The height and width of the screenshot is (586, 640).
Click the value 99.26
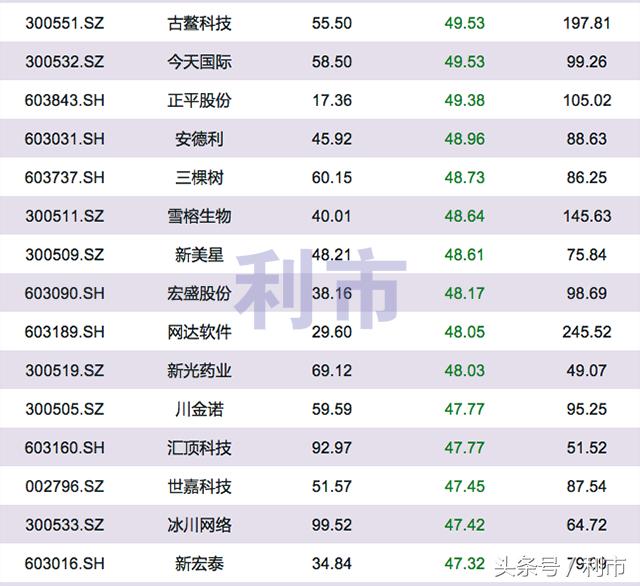click(x=587, y=62)
